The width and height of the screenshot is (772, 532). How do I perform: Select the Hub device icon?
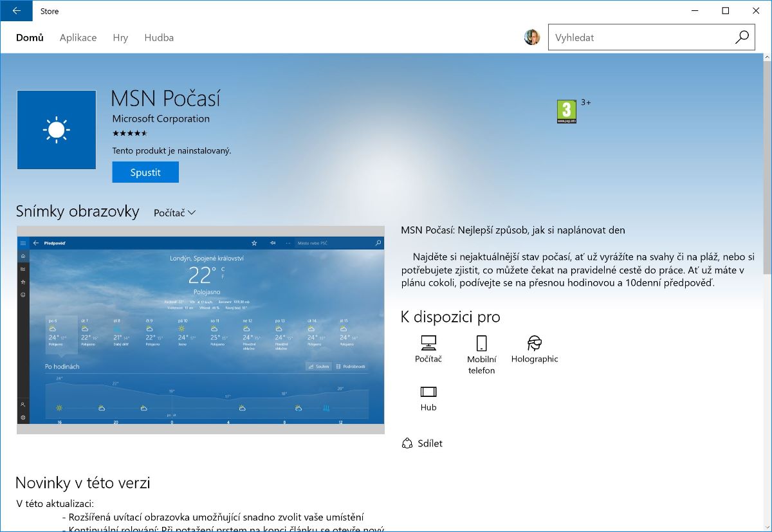coord(428,391)
